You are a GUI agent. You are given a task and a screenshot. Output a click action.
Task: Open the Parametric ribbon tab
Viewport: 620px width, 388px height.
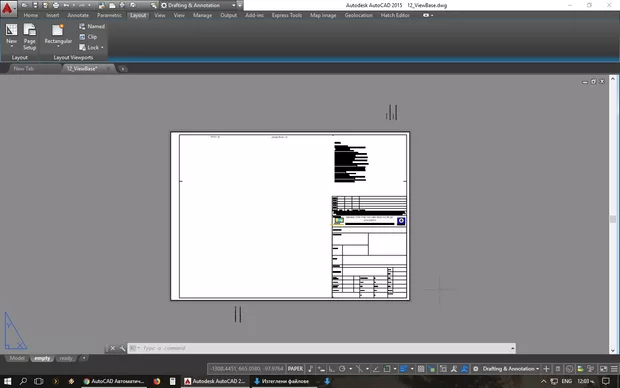pos(109,15)
